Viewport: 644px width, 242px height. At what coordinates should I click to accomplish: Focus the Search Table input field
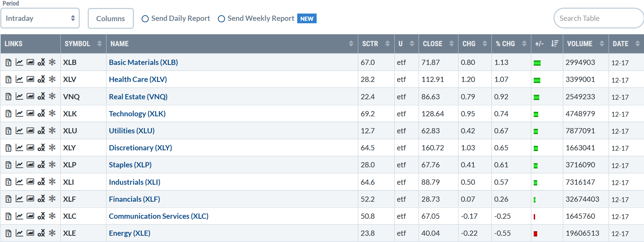coord(599,18)
